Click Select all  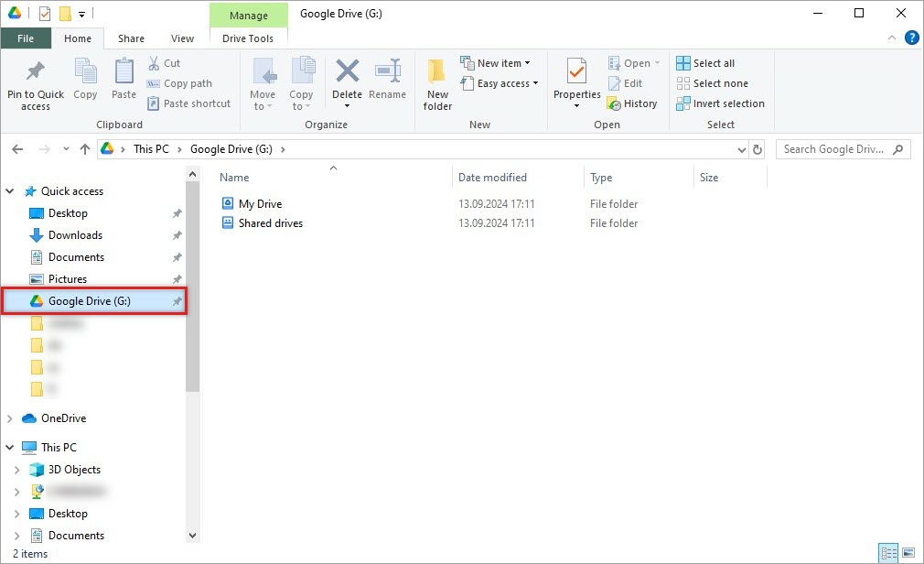[705, 63]
